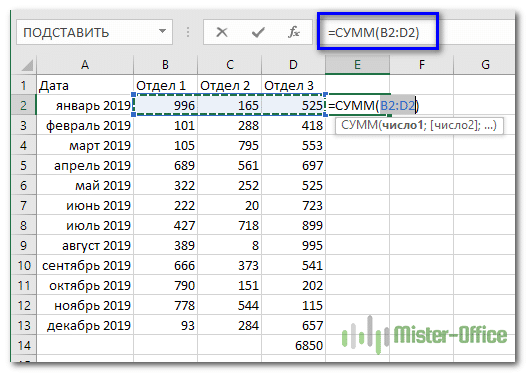Click cell with value 202

coord(293,285)
